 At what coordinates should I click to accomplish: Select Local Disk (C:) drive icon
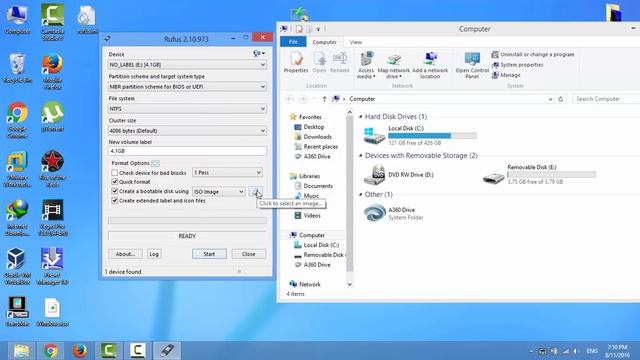pyautogui.click(x=374, y=136)
